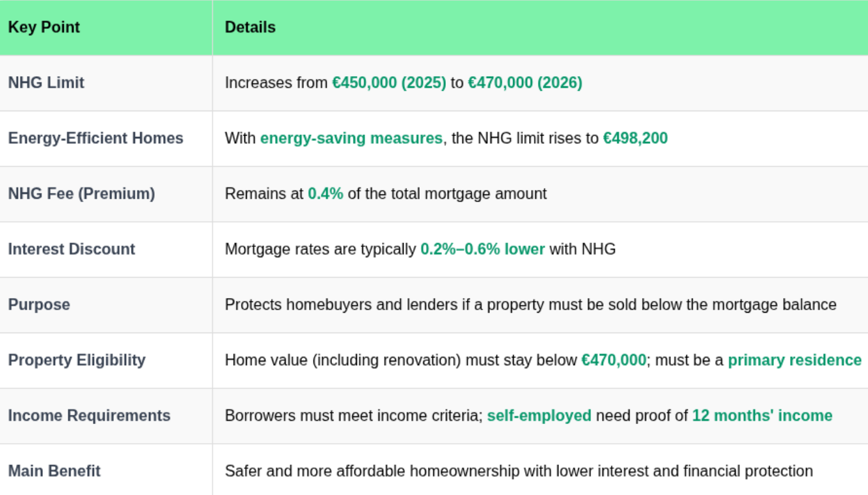Click the highlighted "€470,000 (2026)" text
This screenshot has width=868, height=495.
[525, 82]
